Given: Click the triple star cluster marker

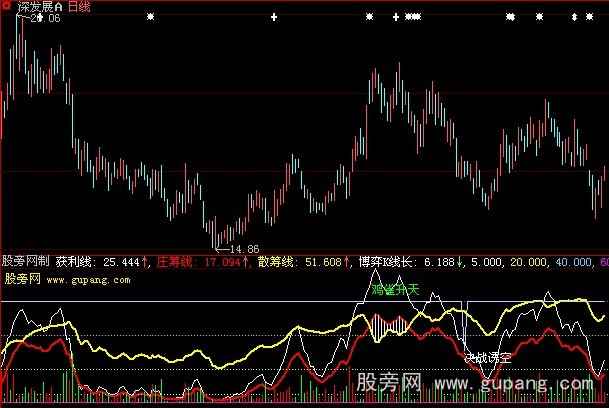Looking at the screenshot, I should click(413, 17).
